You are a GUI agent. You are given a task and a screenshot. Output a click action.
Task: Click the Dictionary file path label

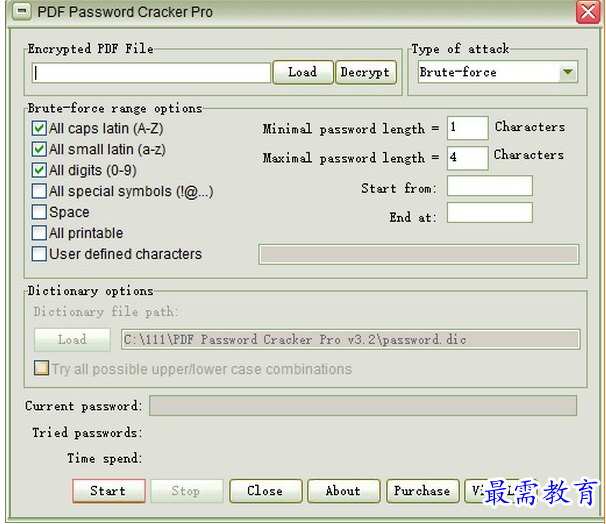click(106, 311)
